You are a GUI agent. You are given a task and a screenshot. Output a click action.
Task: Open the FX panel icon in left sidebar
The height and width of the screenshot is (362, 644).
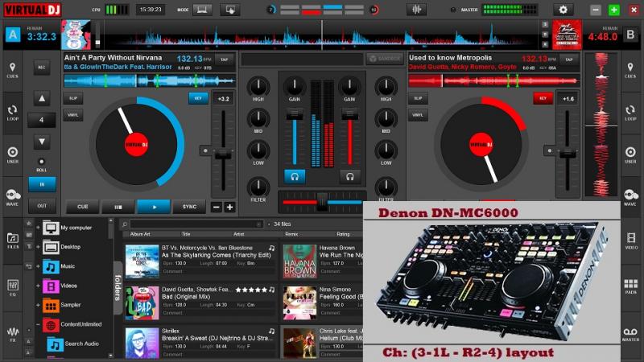click(12, 334)
